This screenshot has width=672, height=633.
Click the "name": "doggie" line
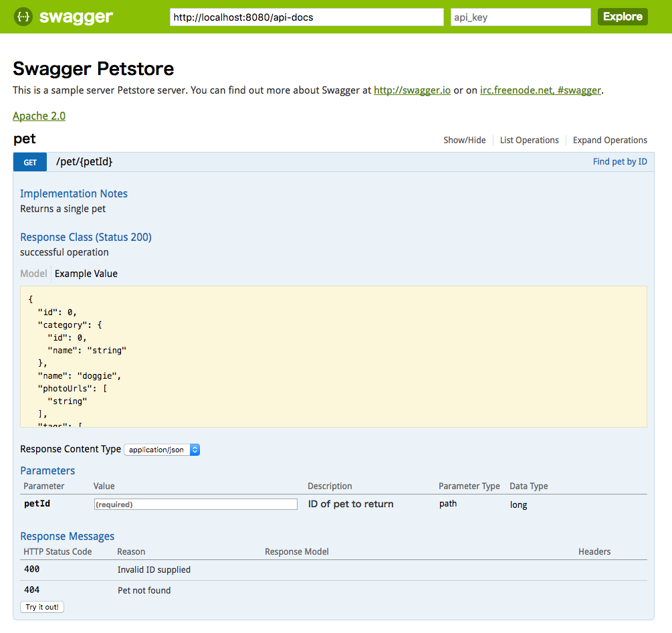tap(80, 375)
